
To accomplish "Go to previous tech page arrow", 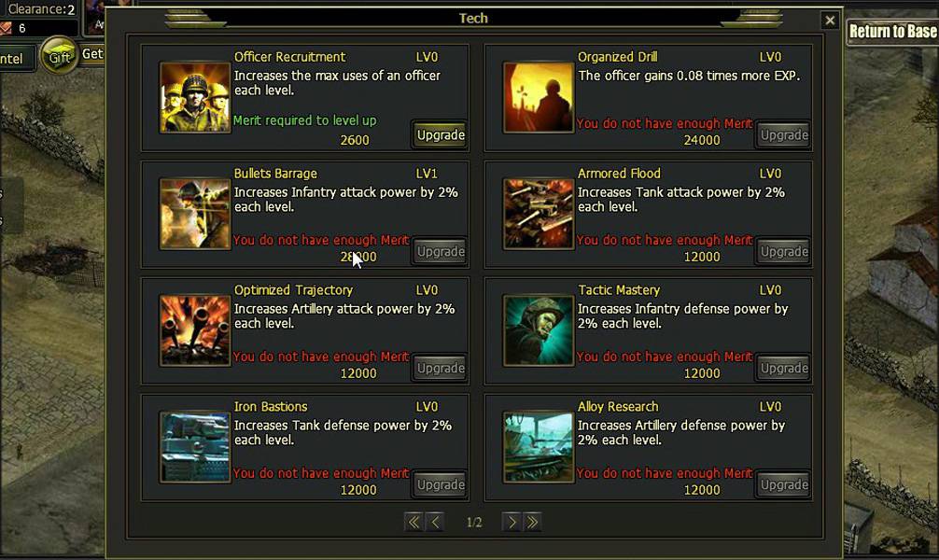I will (435, 523).
